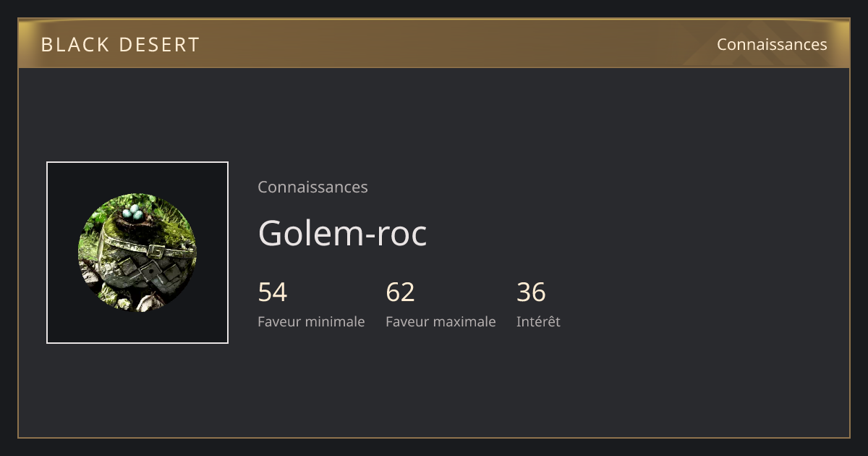The width and height of the screenshot is (868, 456).
Task: Click the Intérêt label
Action: pyautogui.click(x=538, y=321)
